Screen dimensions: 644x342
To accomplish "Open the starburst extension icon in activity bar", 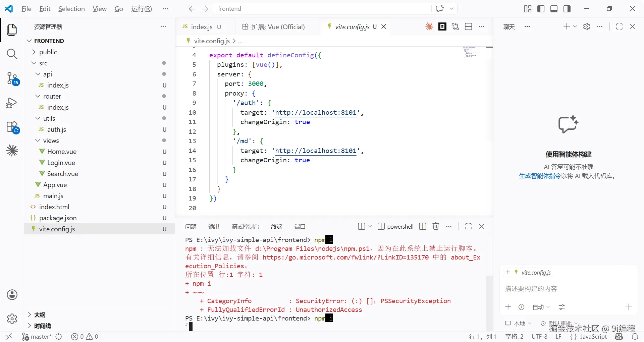I will [12, 151].
